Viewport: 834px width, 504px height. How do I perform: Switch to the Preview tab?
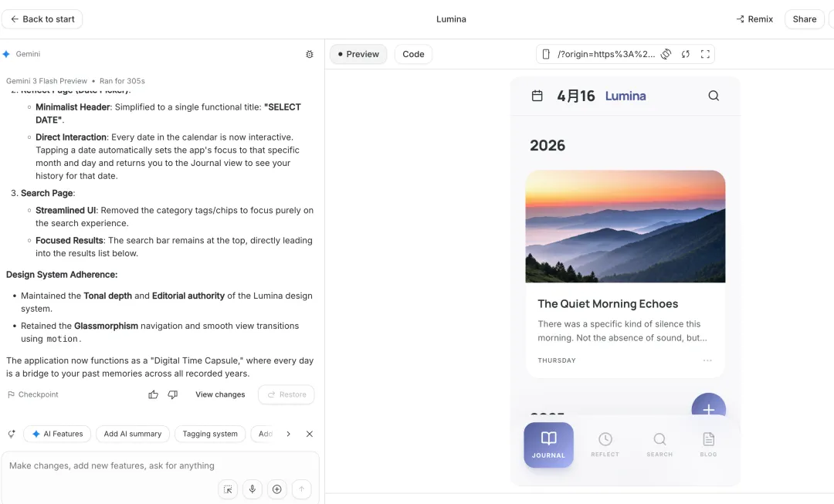coord(358,54)
